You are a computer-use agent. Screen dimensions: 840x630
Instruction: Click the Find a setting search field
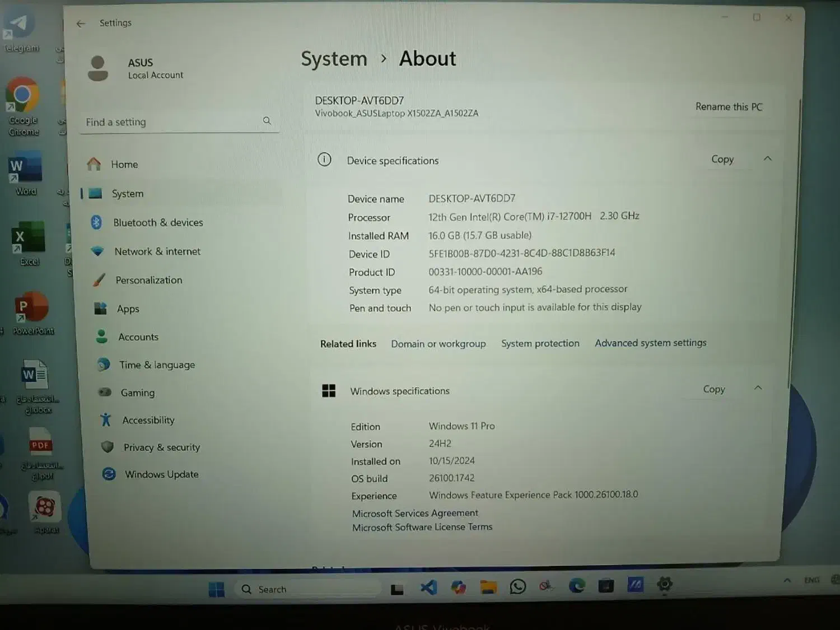(x=171, y=122)
